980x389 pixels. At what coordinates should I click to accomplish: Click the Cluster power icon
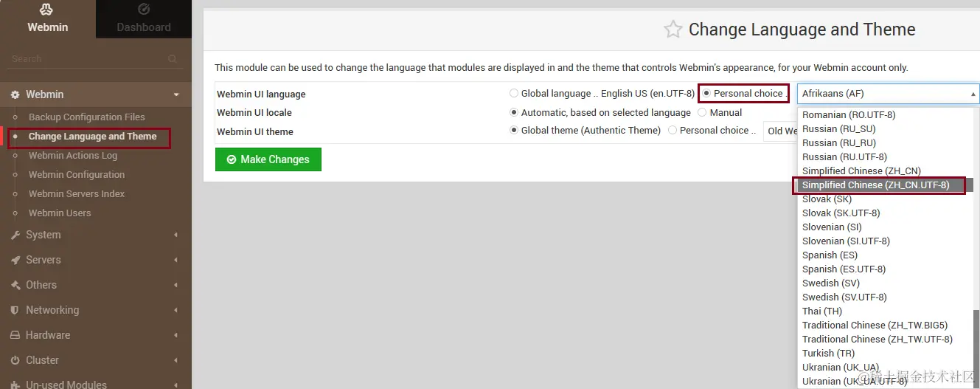coord(15,360)
